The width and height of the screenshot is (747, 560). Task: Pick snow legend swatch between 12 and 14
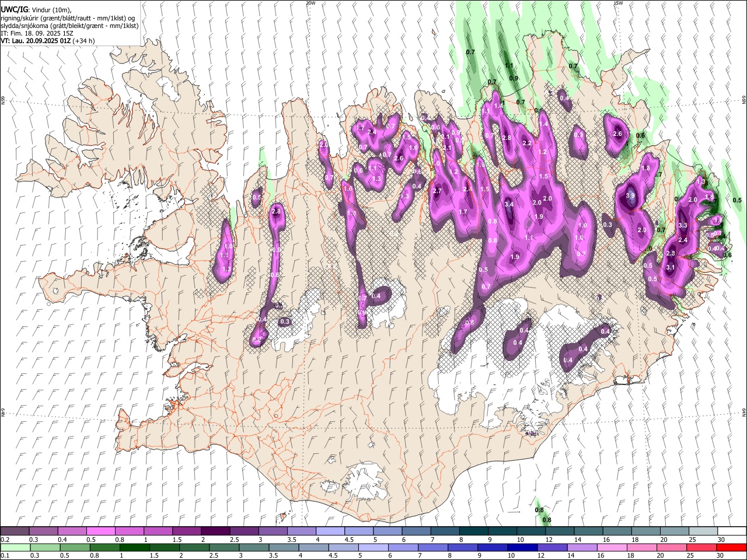tap(560, 531)
